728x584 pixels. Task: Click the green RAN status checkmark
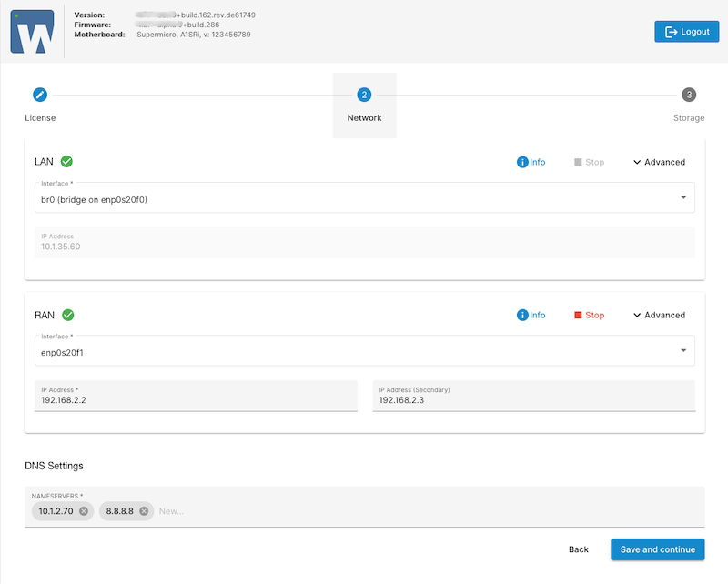click(x=67, y=315)
